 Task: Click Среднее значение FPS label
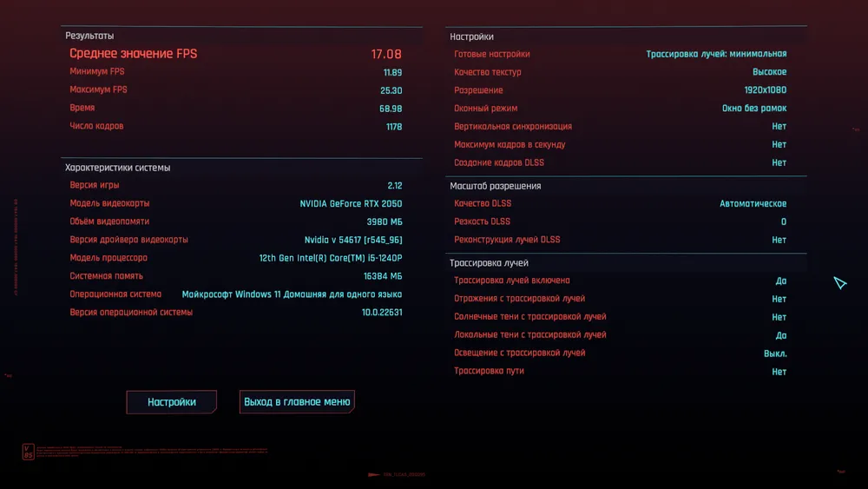click(134, 54)
